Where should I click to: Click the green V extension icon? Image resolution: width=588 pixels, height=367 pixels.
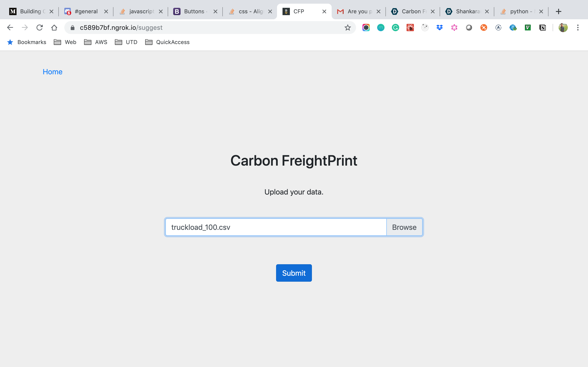(528, 28)
